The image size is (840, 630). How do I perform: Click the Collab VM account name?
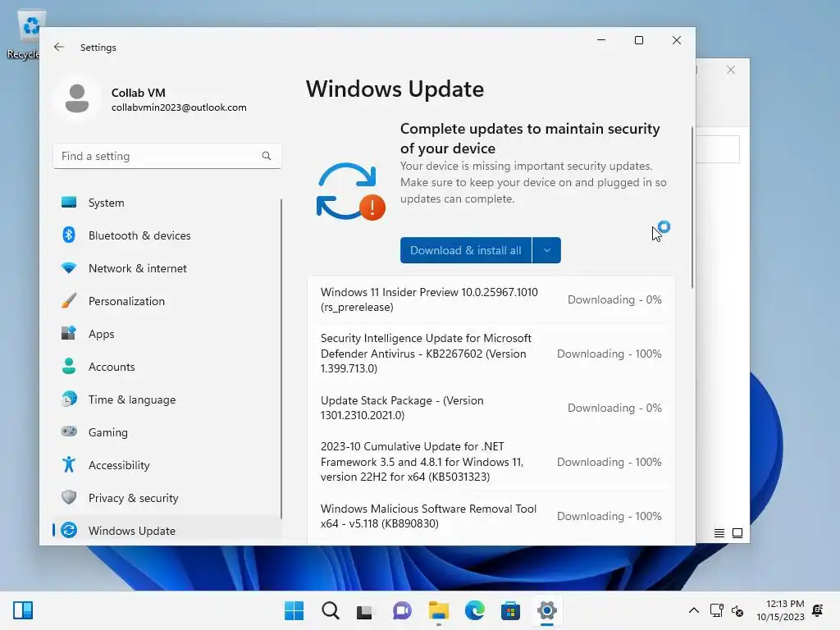(x=138, y=93)
